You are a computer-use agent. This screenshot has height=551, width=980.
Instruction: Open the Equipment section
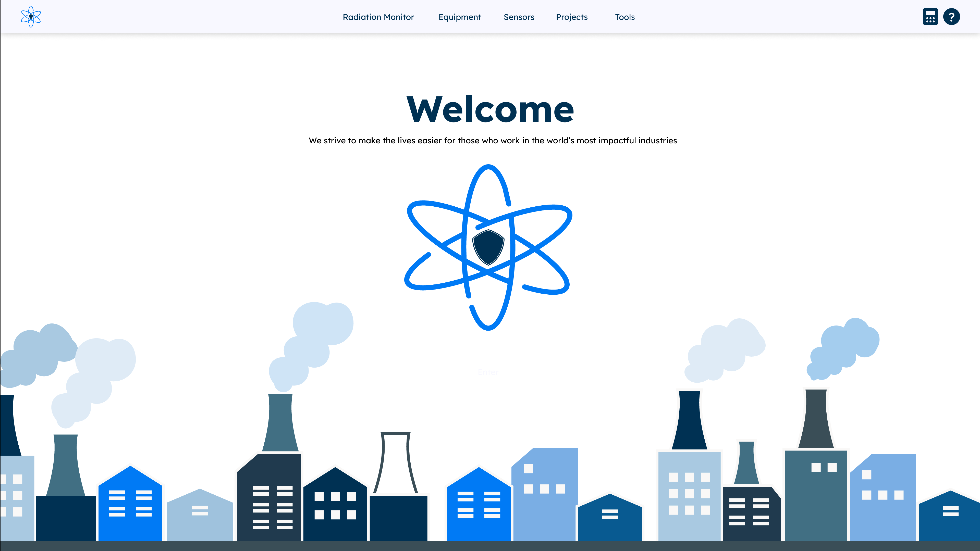(460, 17)
